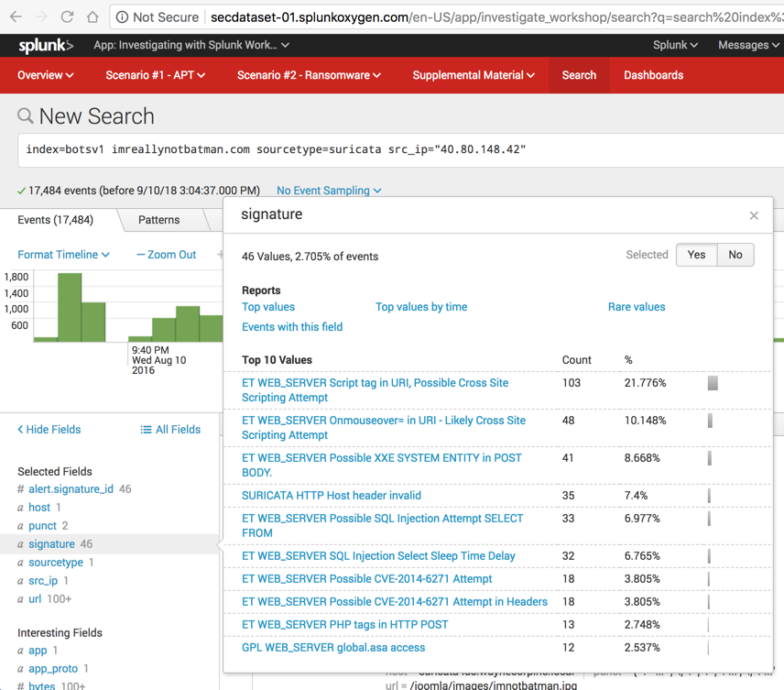Open Events with this field

(x=292, y=327)
